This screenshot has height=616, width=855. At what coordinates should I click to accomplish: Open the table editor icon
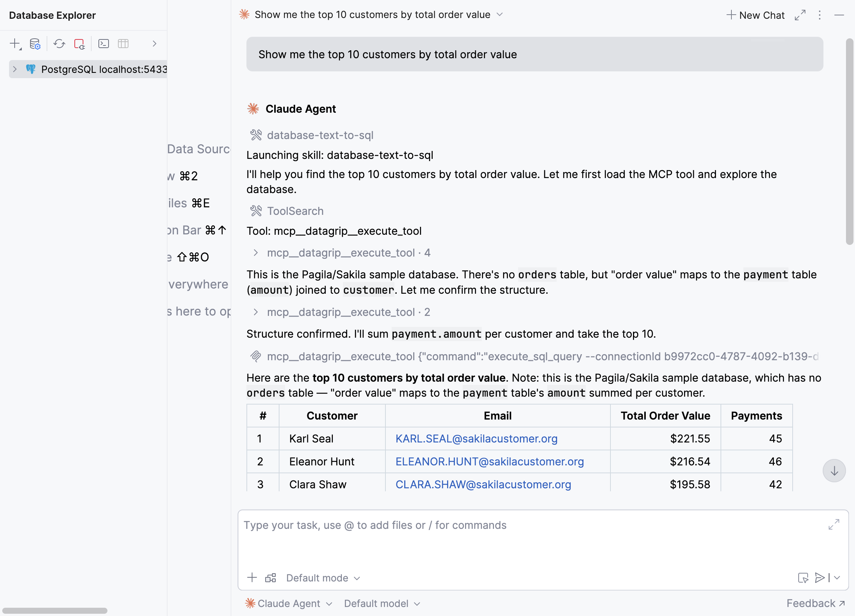[x=123, y=44]
